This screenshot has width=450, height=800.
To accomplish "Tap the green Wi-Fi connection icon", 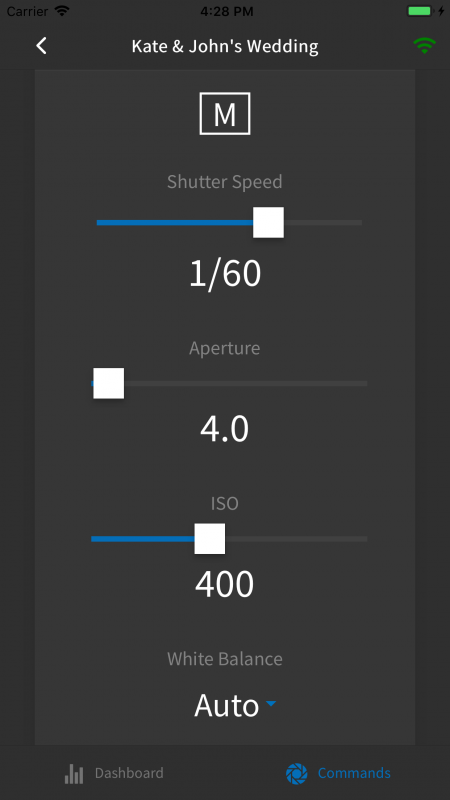I will pyautogui.click(x=424, y=46).
